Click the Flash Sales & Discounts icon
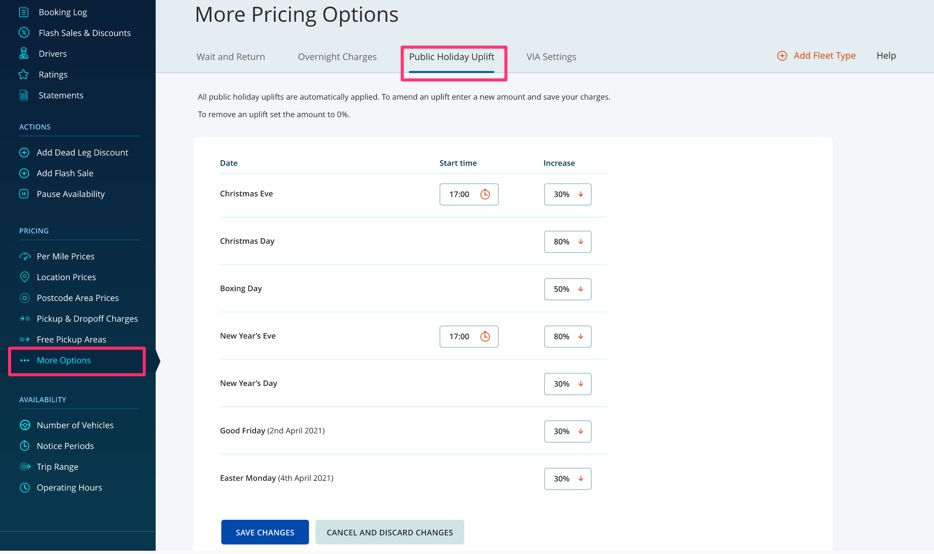 (x=24, y=33)
